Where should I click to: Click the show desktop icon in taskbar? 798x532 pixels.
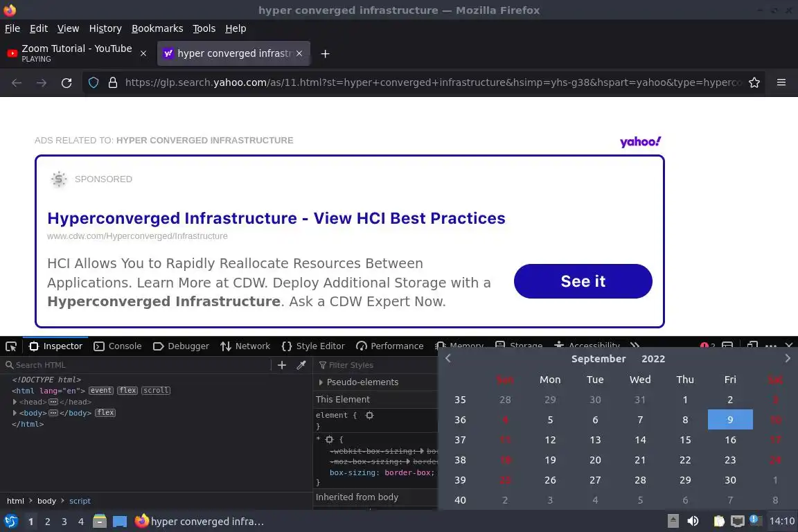click(x=120, y=522)
